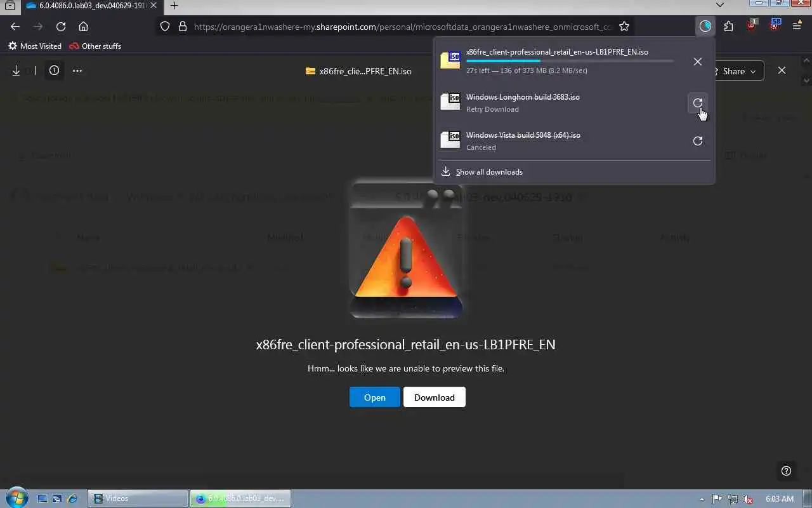Image resolution: width=812 pixels, height=508 pixels.
Task: Click the warning preview thumbnail image
Action: tap(406, 248)
